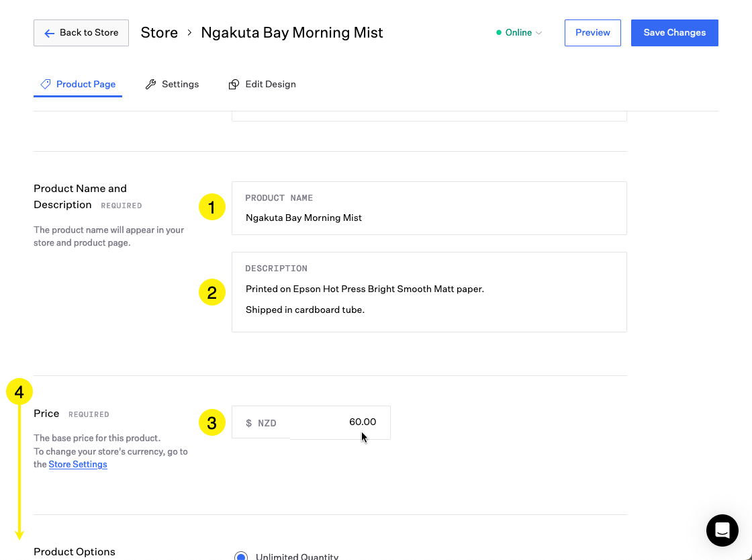Click yellow step marker number 2
Viewport: 752px width, 560px height.
(x=212, y=292)
